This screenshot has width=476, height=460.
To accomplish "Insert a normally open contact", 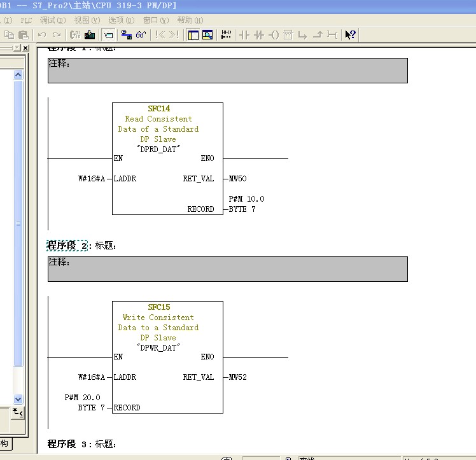I will (244, 35).
